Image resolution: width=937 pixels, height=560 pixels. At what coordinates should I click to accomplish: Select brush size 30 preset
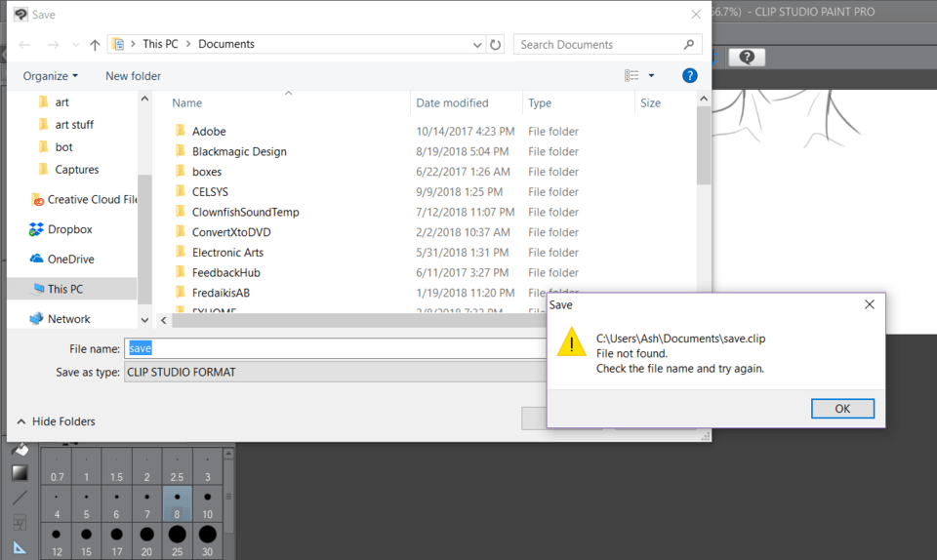(x=207, y=540)
